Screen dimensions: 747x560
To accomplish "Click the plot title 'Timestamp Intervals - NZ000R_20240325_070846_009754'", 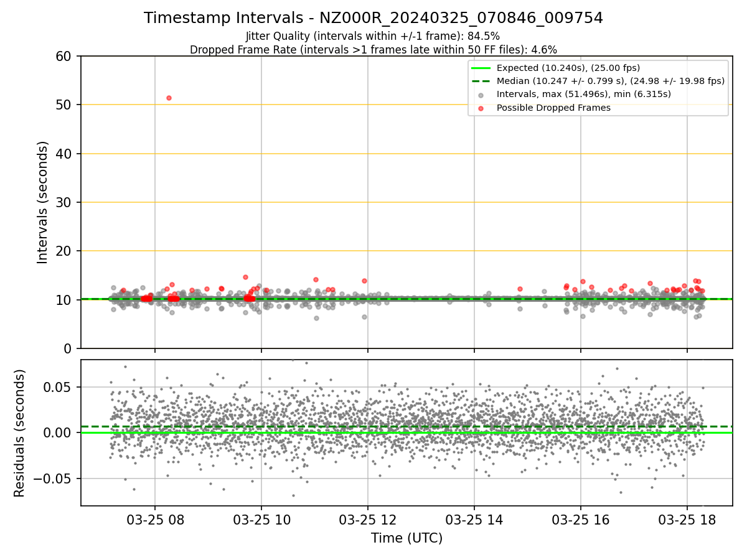I will click(x=374, y=18).
